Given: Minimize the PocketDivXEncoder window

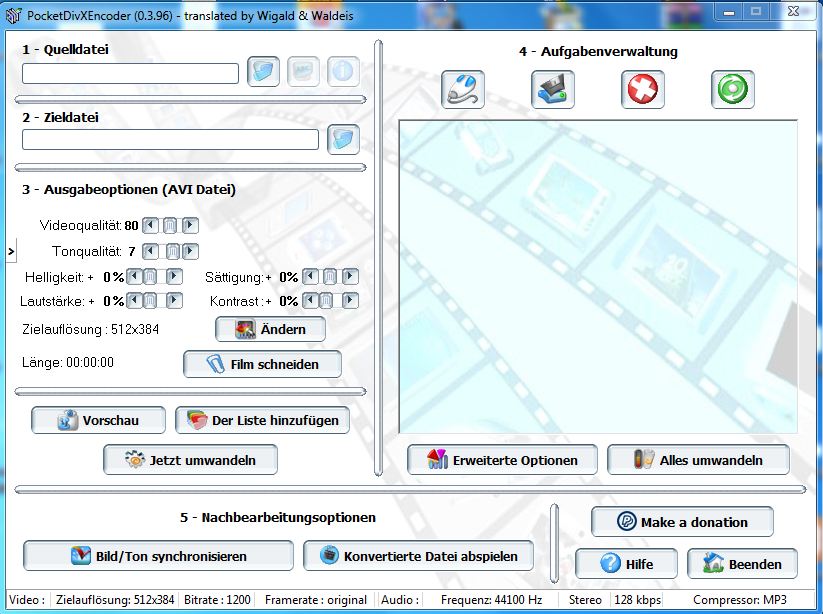Looking at the screenshot, I should click(729, 12).
